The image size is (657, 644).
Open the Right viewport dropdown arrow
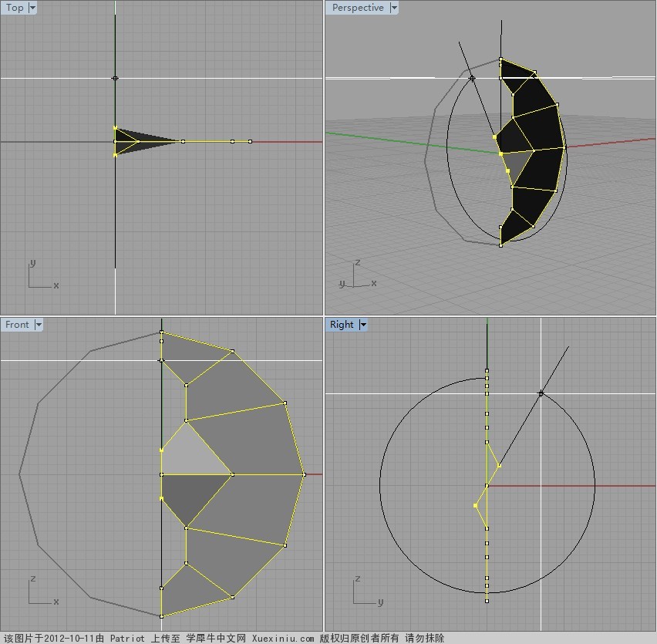point(363,325)
